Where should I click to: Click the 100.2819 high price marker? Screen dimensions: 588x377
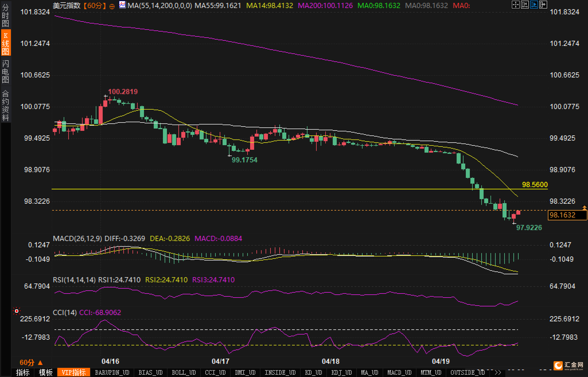(x=123, y=92)
